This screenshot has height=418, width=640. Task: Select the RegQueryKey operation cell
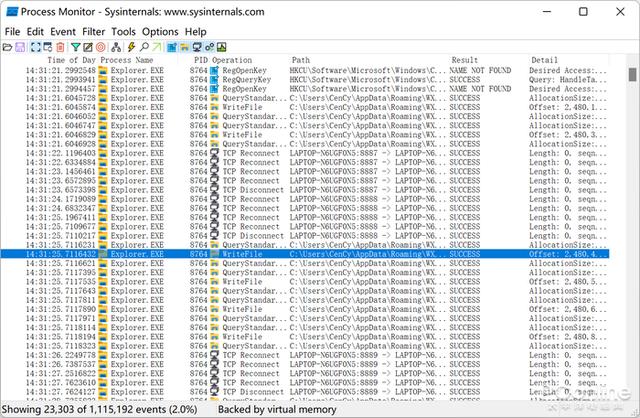click(x=247, y=80)
